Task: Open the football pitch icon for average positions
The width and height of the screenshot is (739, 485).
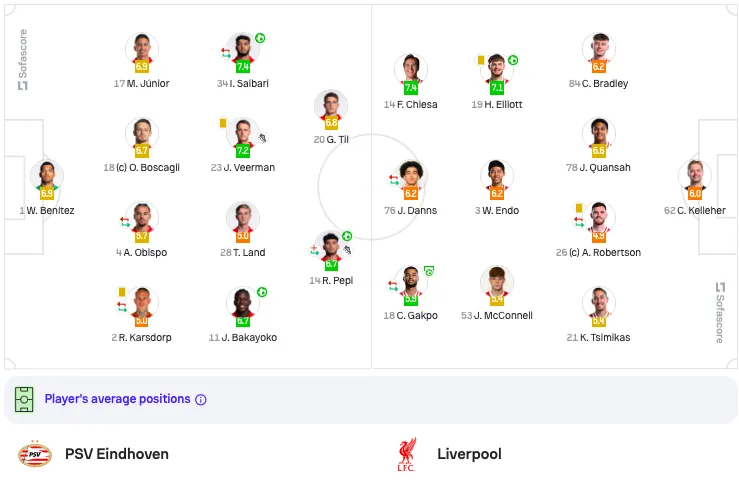Action: coord(24,400)
